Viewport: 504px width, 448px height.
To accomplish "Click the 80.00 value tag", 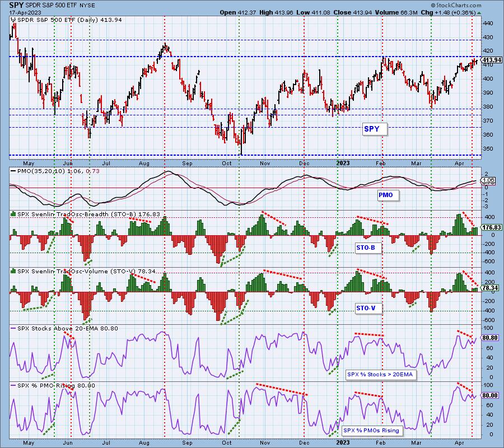I will point(491,395).
